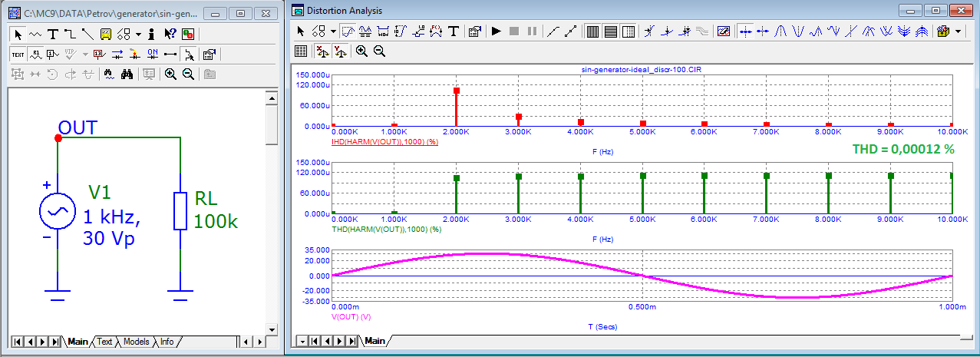The width and height of the screenshot is (980, 357).
Task: Toggle horizontal grid lines icon
Action: (x=610, y=31)
